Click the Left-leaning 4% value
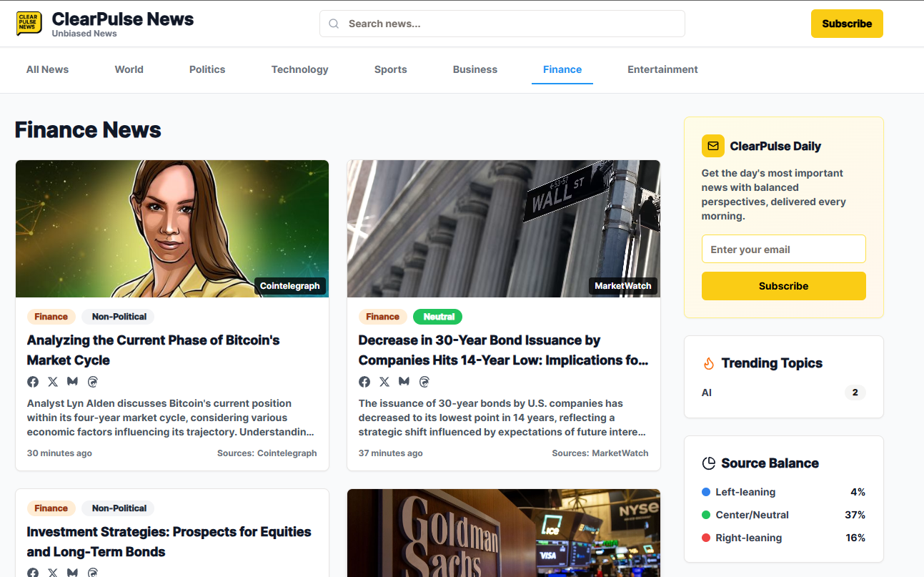Screen dimensions: 924x577 tap(858, 492)
